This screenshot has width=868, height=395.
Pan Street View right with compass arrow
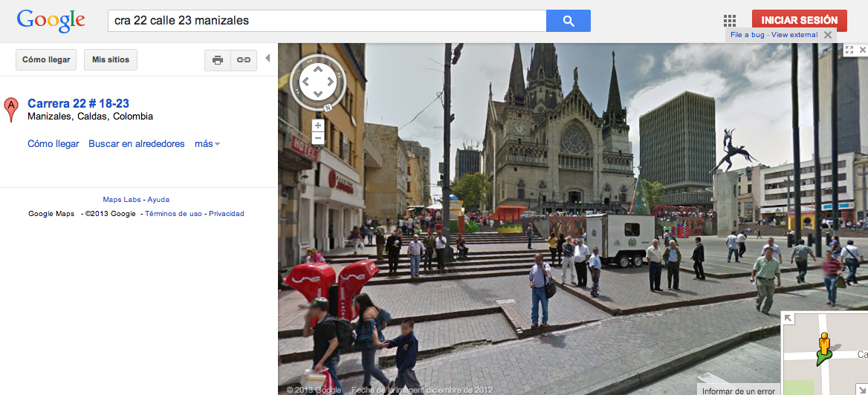tap(331, 82)
